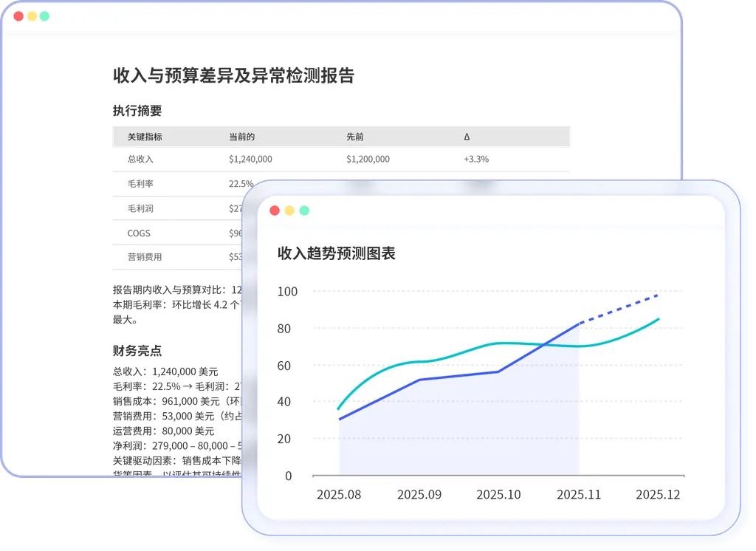Click the green traffic-light dot on the report window
Image resolution: width=756 pixels, height=551 pixels.
click(44, 15)
